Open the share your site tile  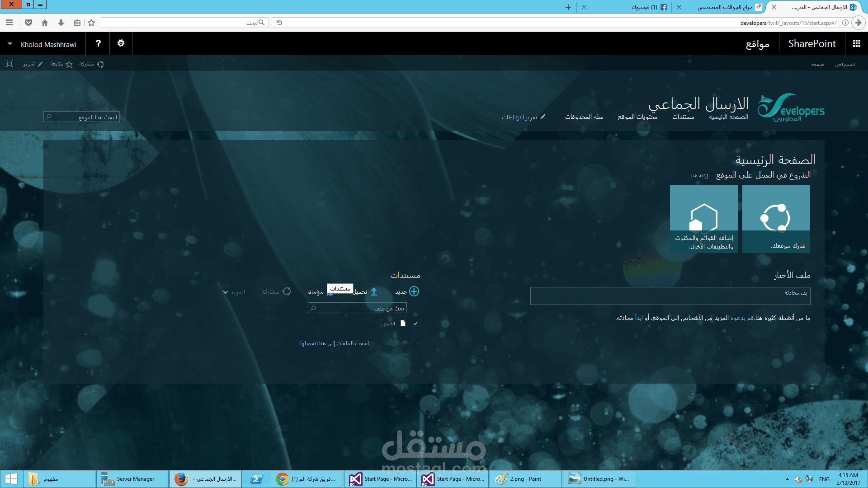point(776,219)
